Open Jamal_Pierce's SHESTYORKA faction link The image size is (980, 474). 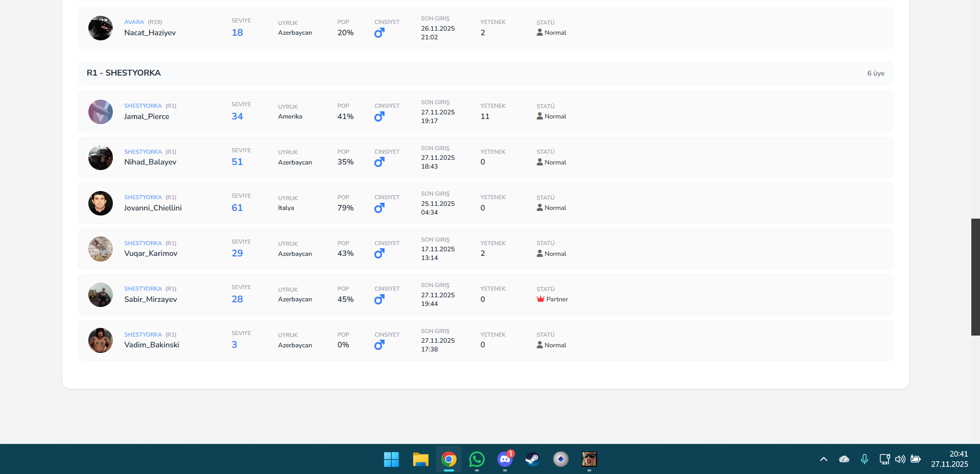pyautogui.click(x=143, y=106)
